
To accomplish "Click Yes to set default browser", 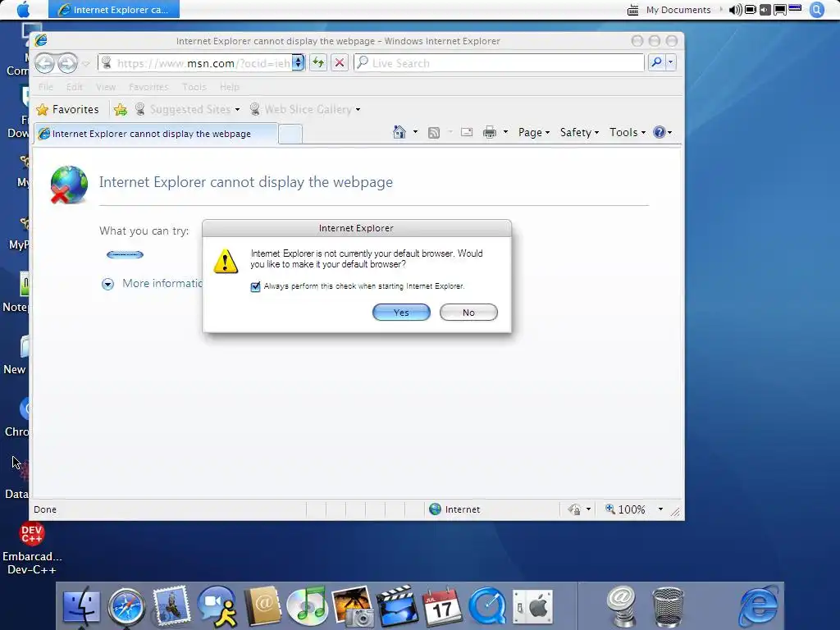I will [x=401, y=313].
